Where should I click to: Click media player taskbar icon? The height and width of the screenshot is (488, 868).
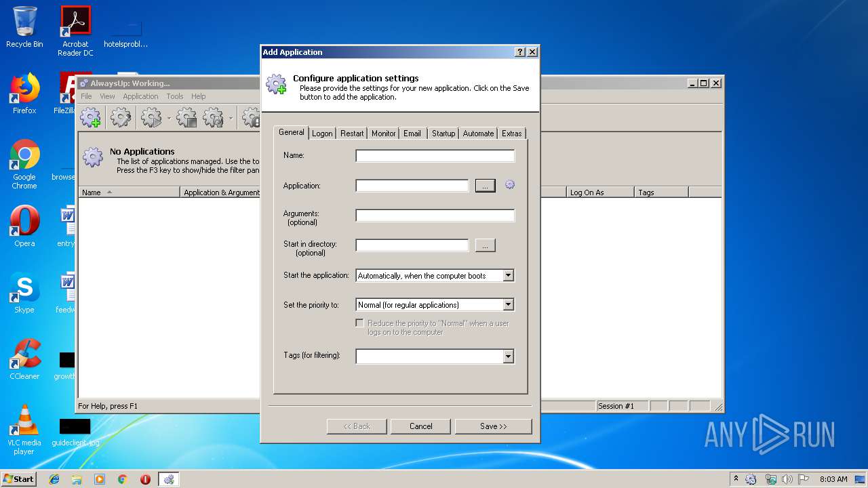click(100, 479)
